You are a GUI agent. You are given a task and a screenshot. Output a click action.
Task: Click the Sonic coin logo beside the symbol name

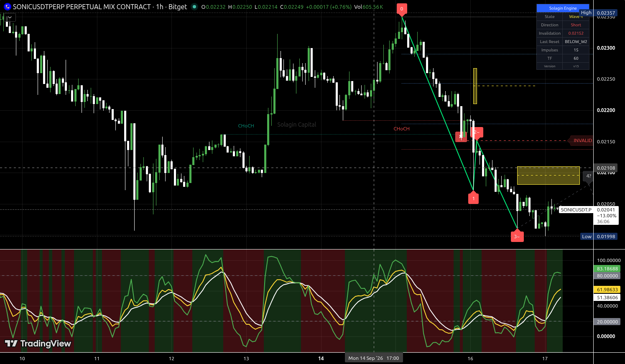(7, 7)
